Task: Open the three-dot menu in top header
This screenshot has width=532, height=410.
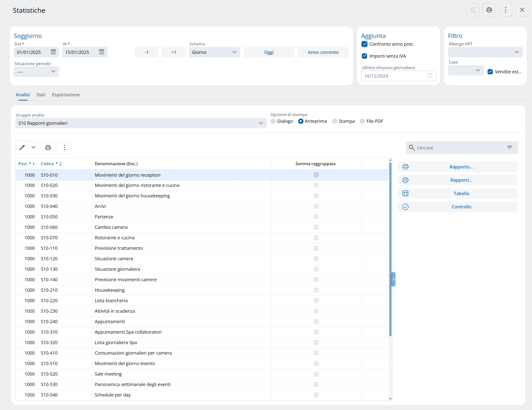Action: pyautogui.click(x=505, y=10)
